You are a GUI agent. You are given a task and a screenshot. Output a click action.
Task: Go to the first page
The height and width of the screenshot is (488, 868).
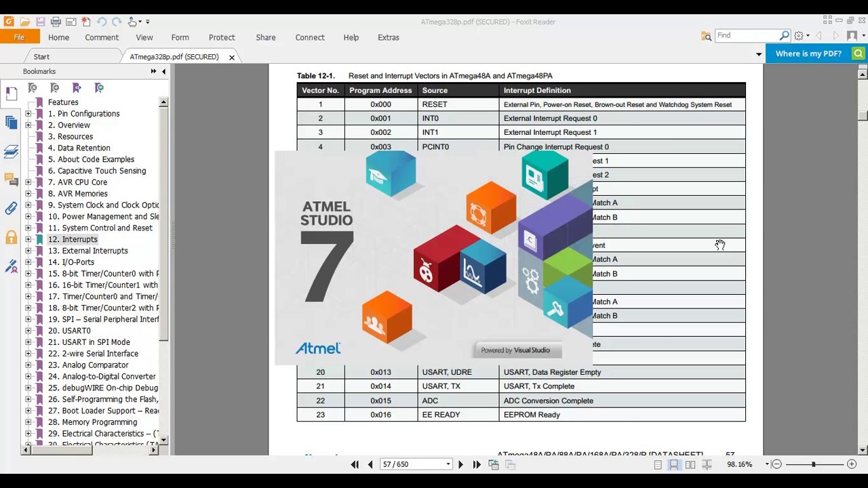pos(355,464)
